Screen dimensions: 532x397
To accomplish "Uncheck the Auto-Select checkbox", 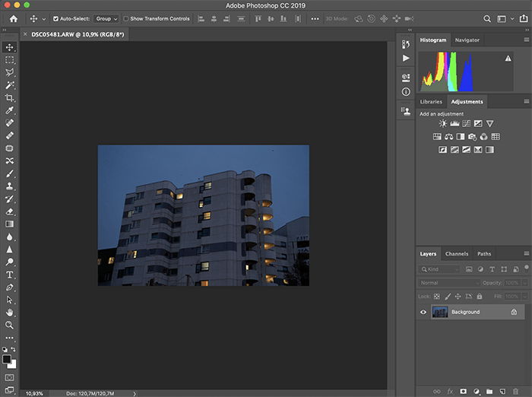I will pos(55,18).
